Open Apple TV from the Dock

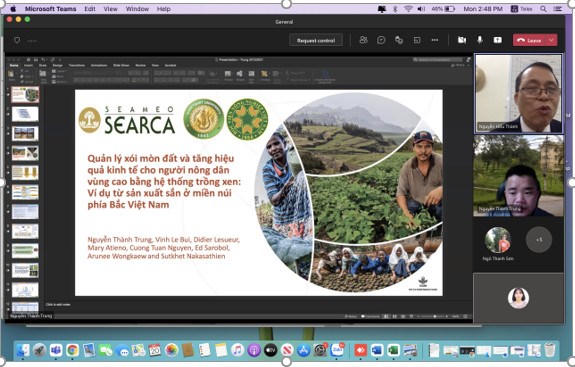click(x=270, y=351)
